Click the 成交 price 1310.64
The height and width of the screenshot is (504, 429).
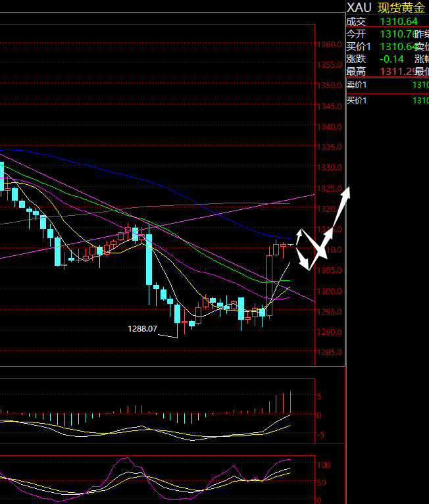[x=399, y=22]
